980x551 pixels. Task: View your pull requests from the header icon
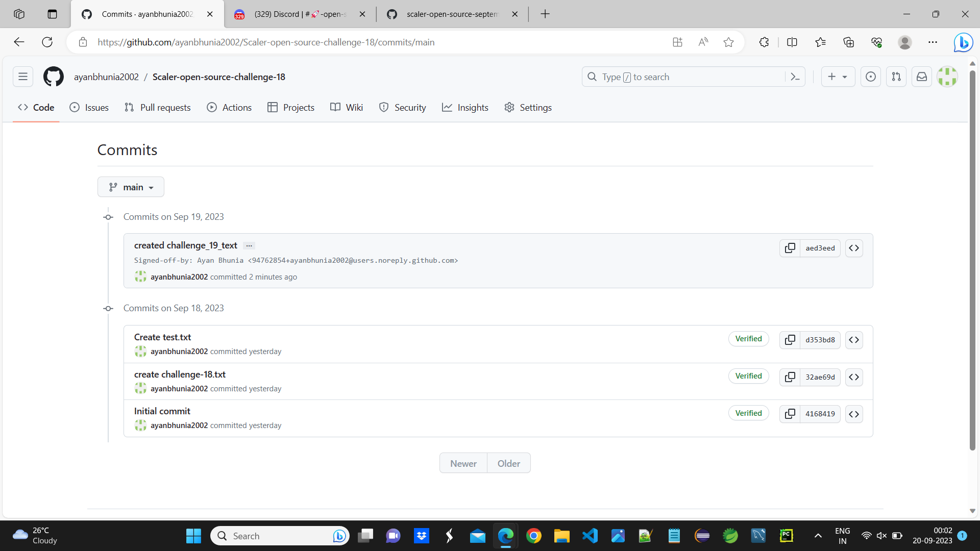tap(896, 77)
